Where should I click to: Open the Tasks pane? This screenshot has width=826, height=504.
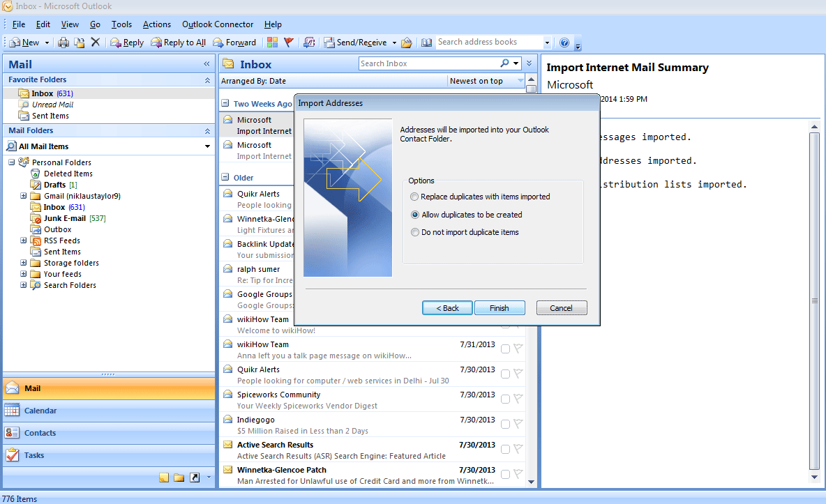click(42, 455)
